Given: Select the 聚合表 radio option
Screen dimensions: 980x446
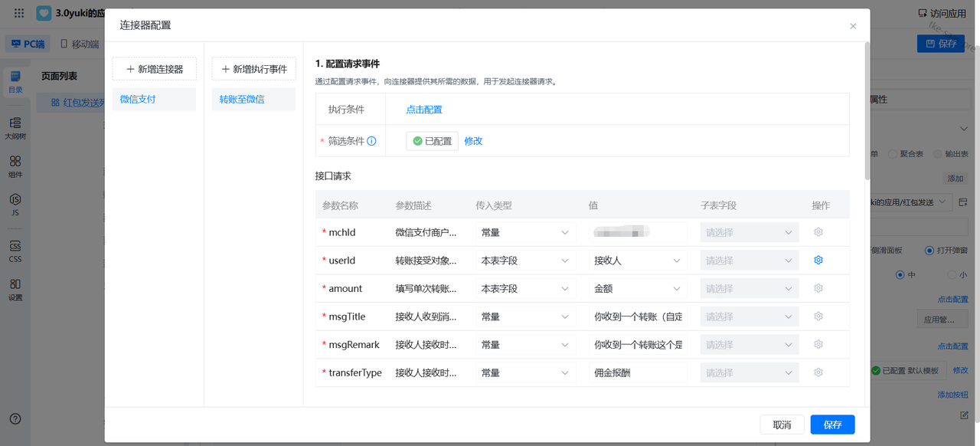Looking at the screenshot, I should click(x=893, y=154).
